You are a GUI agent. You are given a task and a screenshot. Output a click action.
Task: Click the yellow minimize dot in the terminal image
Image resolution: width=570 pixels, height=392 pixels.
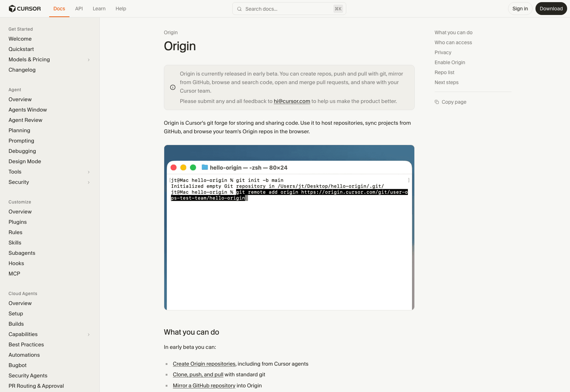183,167
